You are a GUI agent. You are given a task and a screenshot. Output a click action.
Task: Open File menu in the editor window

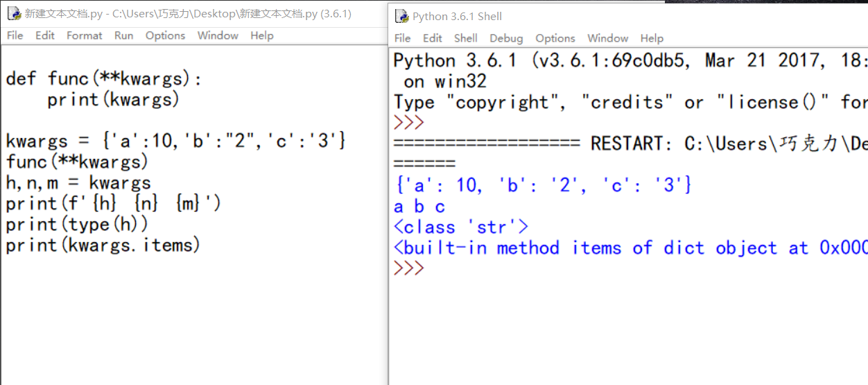click(15, 35)
